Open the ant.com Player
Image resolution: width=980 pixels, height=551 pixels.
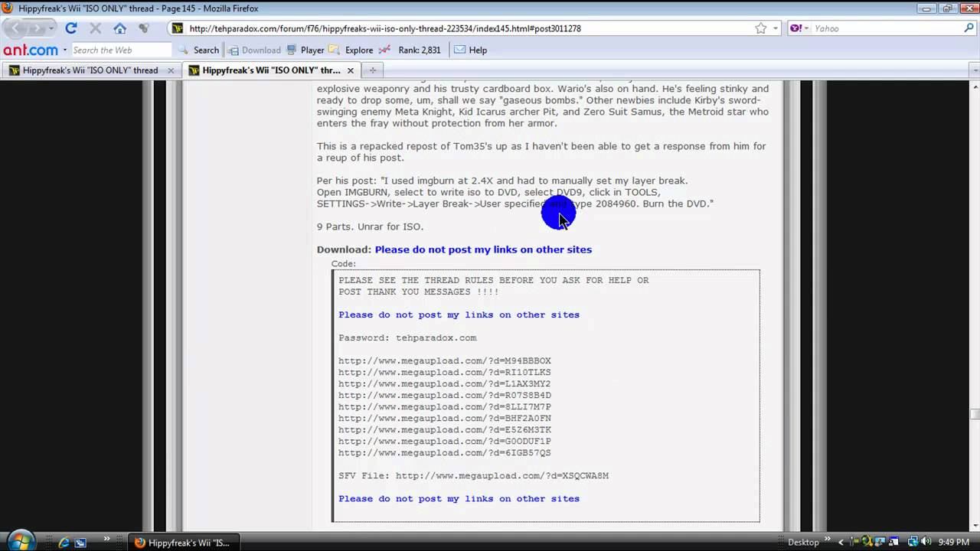pyautogui.click(x=305, y=50)
